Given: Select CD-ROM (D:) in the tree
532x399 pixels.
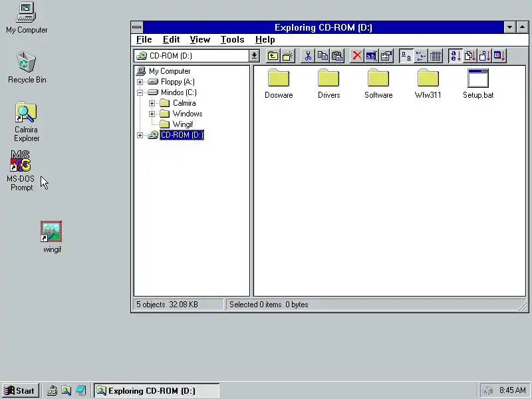Looking at the screenshot, I should (x=182, y=135).
